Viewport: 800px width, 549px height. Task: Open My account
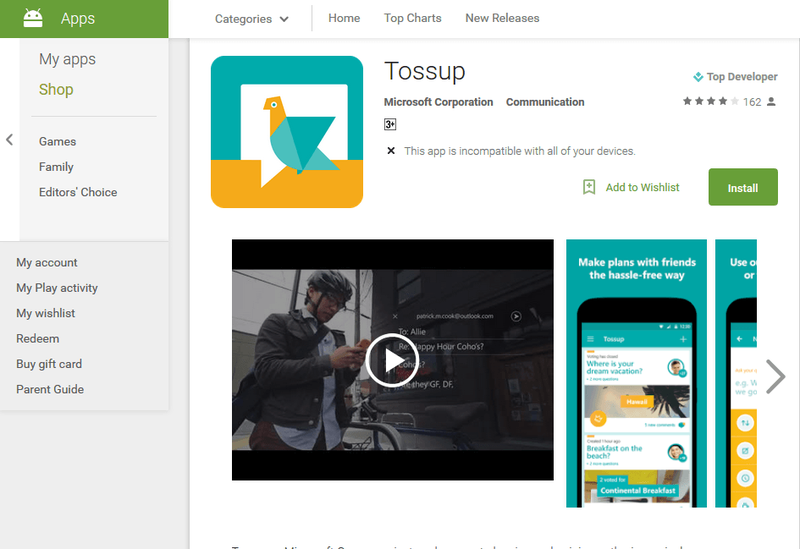46,262
